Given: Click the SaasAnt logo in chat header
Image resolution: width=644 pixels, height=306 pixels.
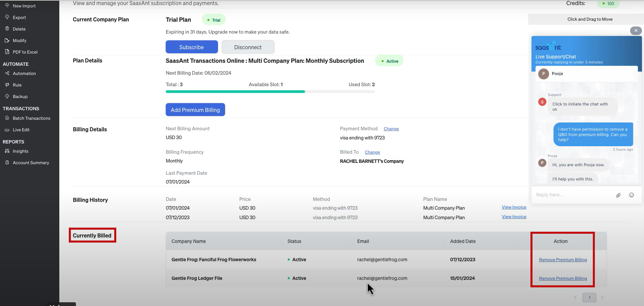Looking at the screenshot, I should [x=548, y=46].
